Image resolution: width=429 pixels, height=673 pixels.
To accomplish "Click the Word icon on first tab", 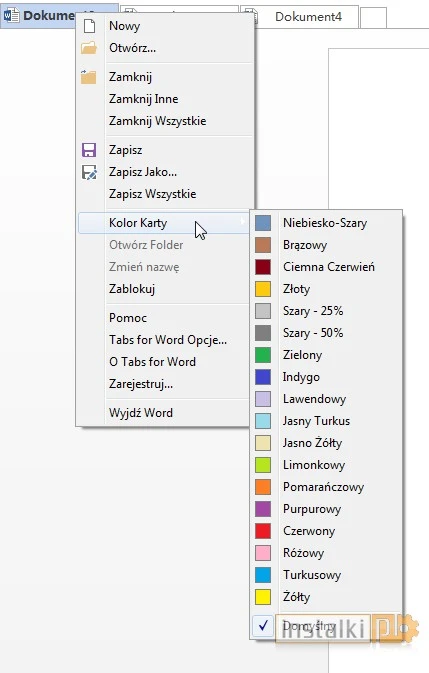I will [12, 16].
